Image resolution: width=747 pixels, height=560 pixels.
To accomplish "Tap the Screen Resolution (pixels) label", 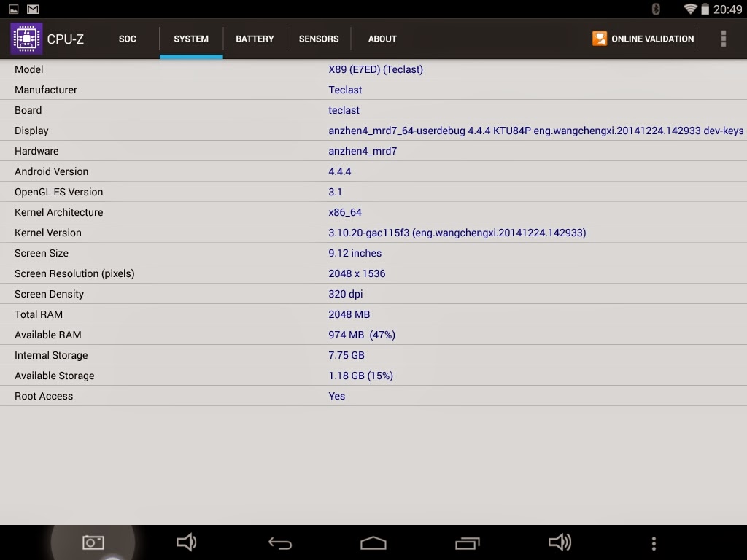I will click(x=74, y=273).
